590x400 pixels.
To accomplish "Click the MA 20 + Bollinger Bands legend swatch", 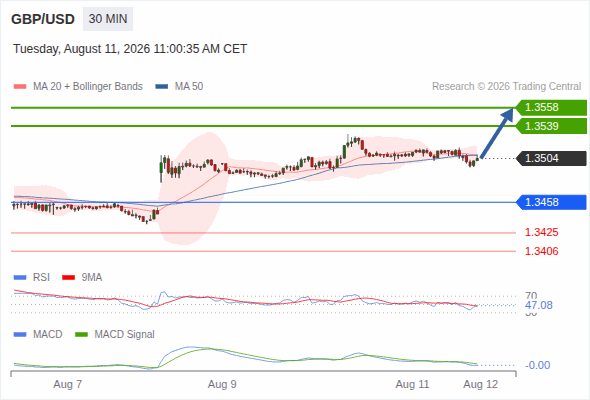I will [x=20, y=87].
